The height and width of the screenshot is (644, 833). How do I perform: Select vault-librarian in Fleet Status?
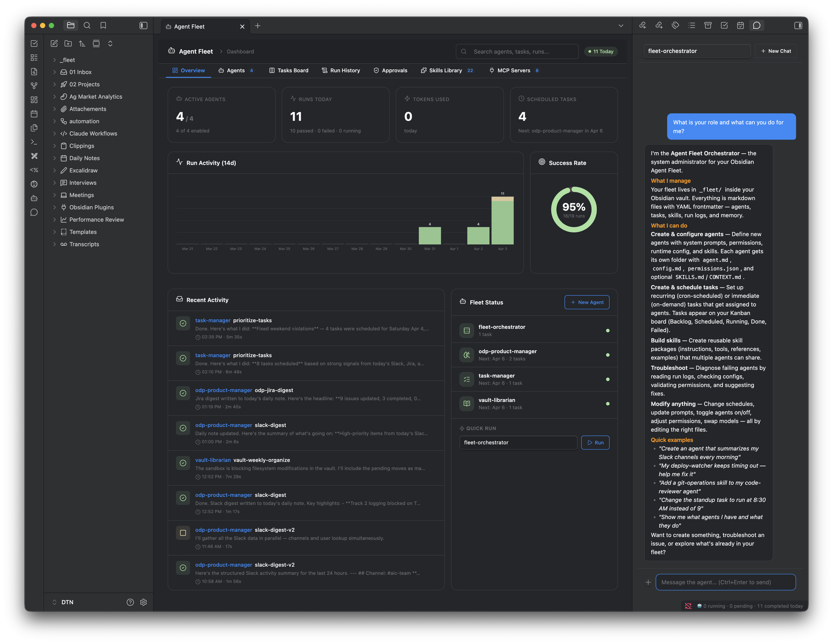tap(534, 404)
